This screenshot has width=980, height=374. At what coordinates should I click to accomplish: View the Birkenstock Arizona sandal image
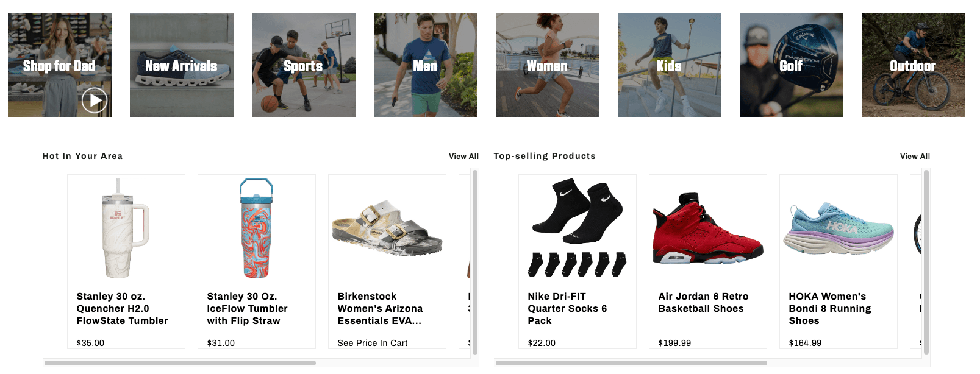click(x=387, y=228)
